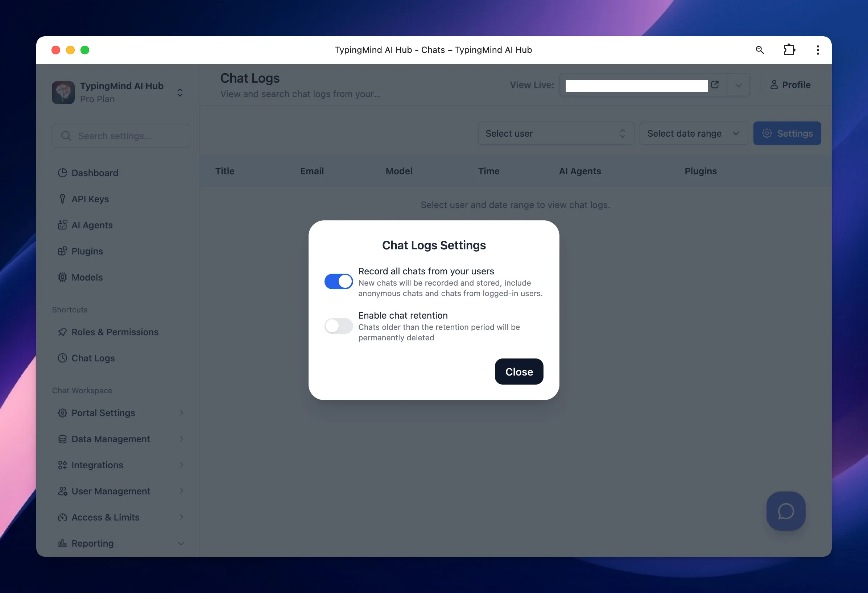Click the TypingMind AI Hub workspace logo
This screenshot has width=868, height=593.
tap(63, 92)
